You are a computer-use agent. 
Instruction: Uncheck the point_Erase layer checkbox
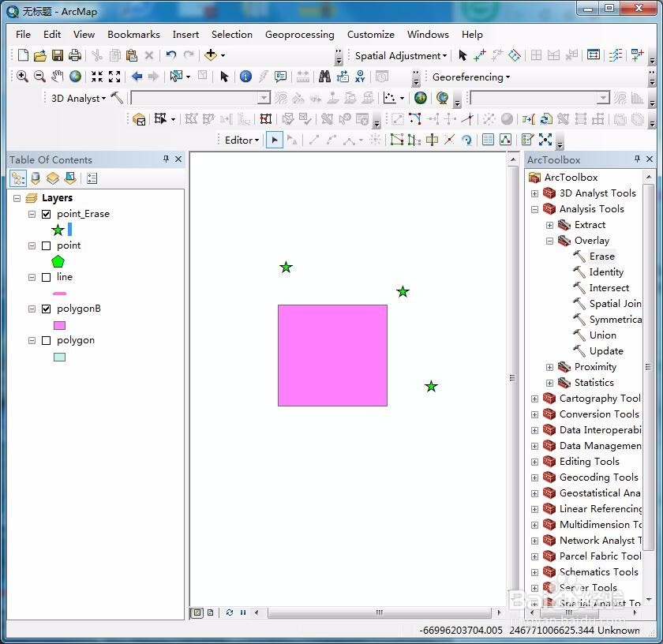click(x=47, y=215)
